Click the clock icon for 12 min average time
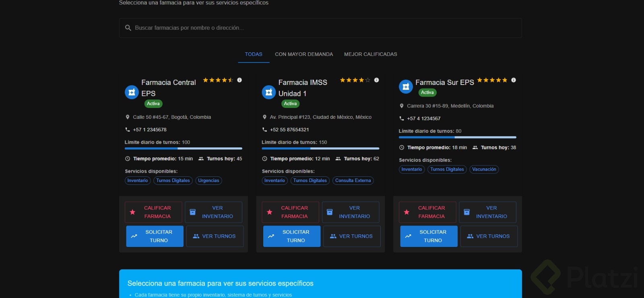 [x=264, y=159]
